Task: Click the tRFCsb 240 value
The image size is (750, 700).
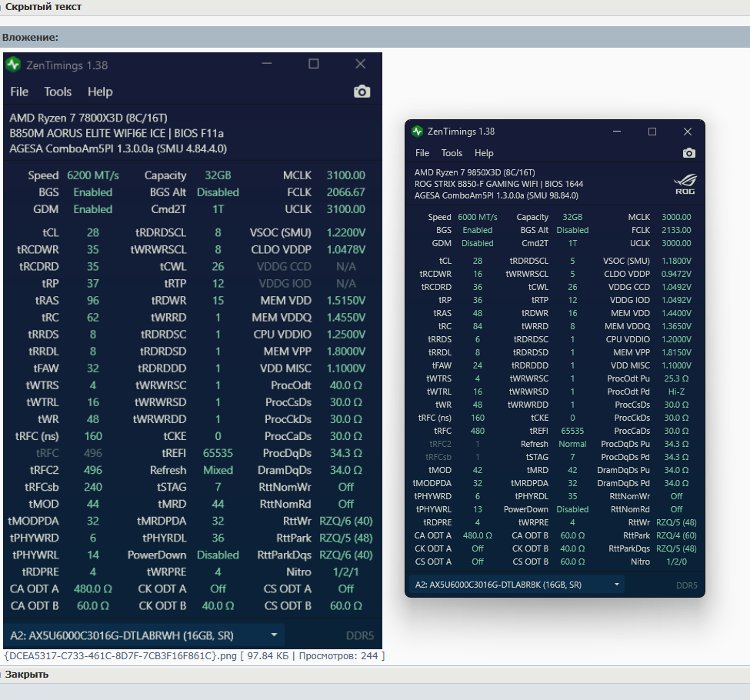Action: pyautogui.click(x=93, y=487)
